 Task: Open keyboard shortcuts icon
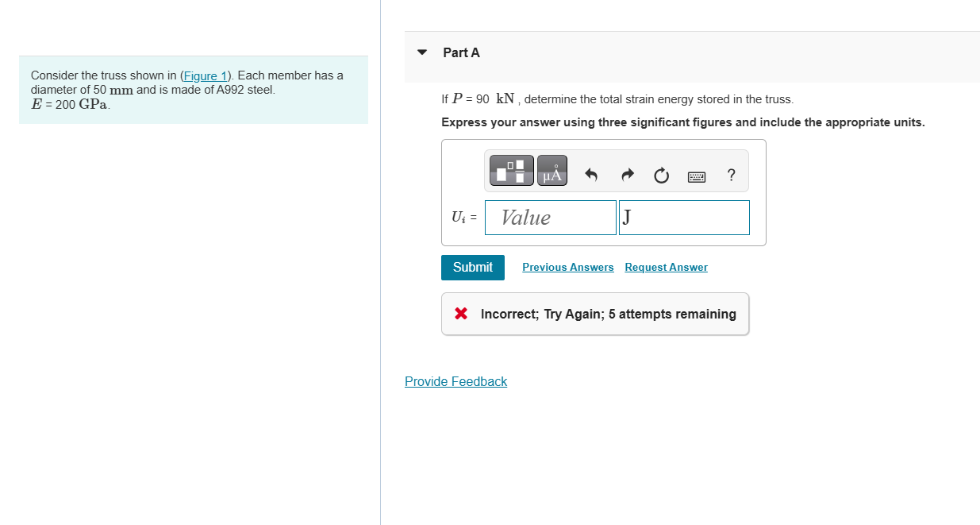point(697,176)
